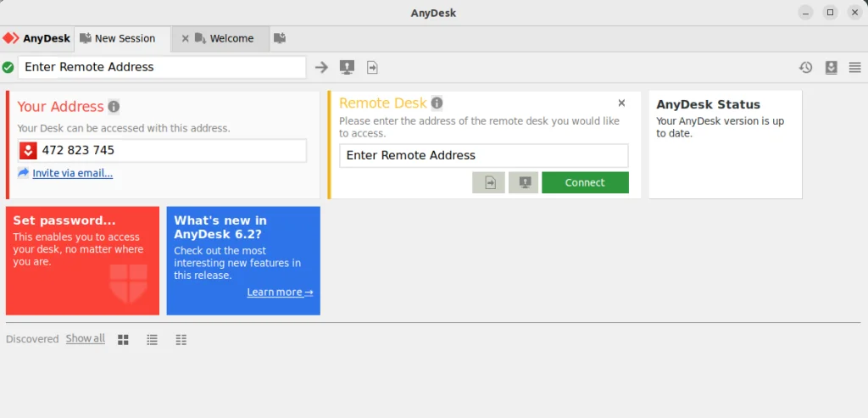Click monitor button beside Connect
Viewport: 868px width, 418px height.
coord(524,182)
